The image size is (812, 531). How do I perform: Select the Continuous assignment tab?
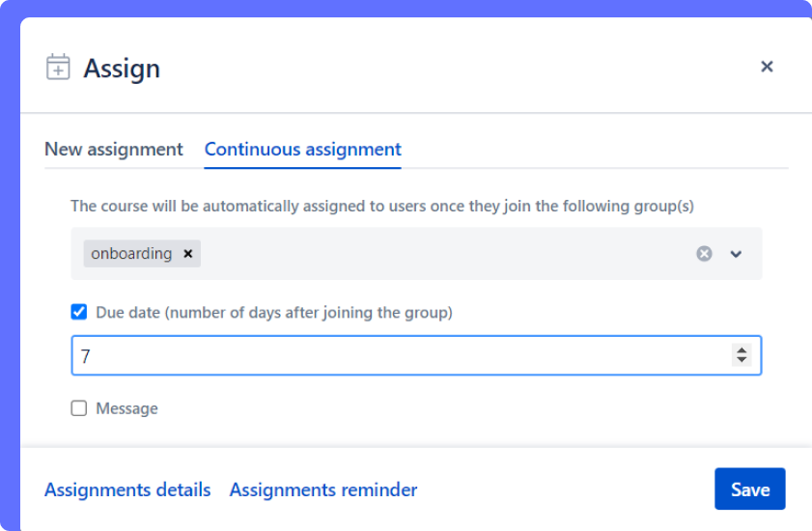[x=303, y=150]
